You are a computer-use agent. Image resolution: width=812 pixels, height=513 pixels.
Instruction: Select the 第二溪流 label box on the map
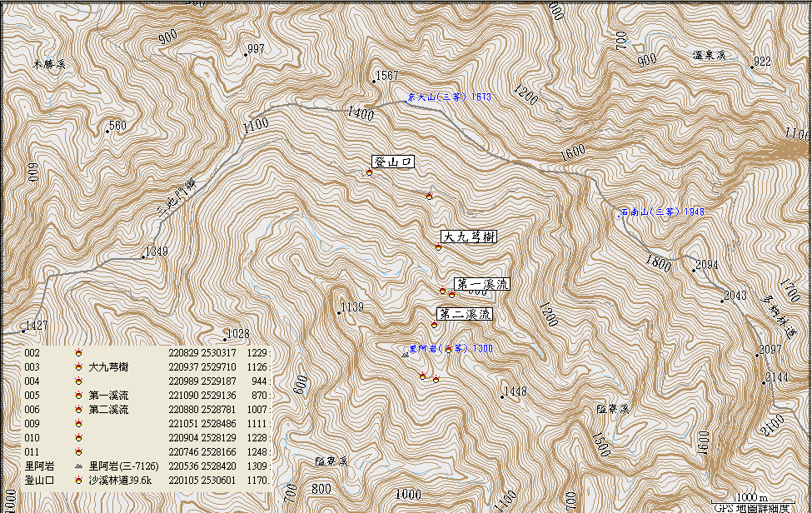(465, 314)
